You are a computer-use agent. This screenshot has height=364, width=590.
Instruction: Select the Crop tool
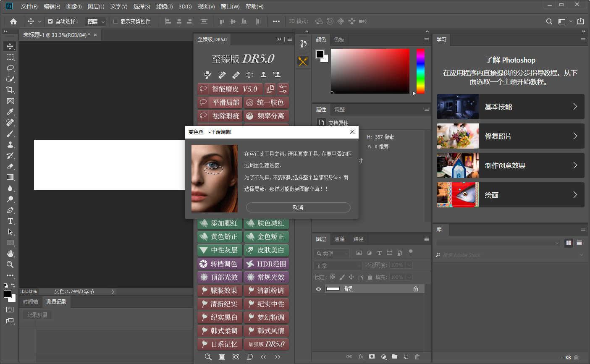coord(10,90)
